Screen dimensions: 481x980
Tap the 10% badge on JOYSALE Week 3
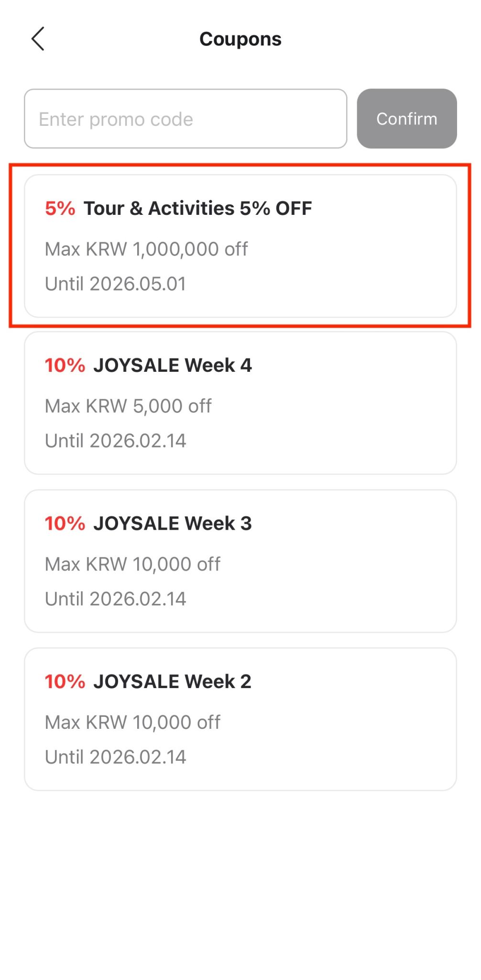65,523
